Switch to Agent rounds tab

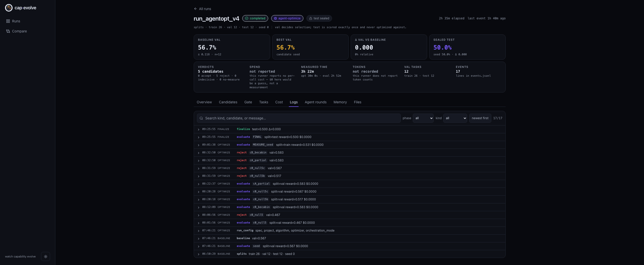coord(315,102)
